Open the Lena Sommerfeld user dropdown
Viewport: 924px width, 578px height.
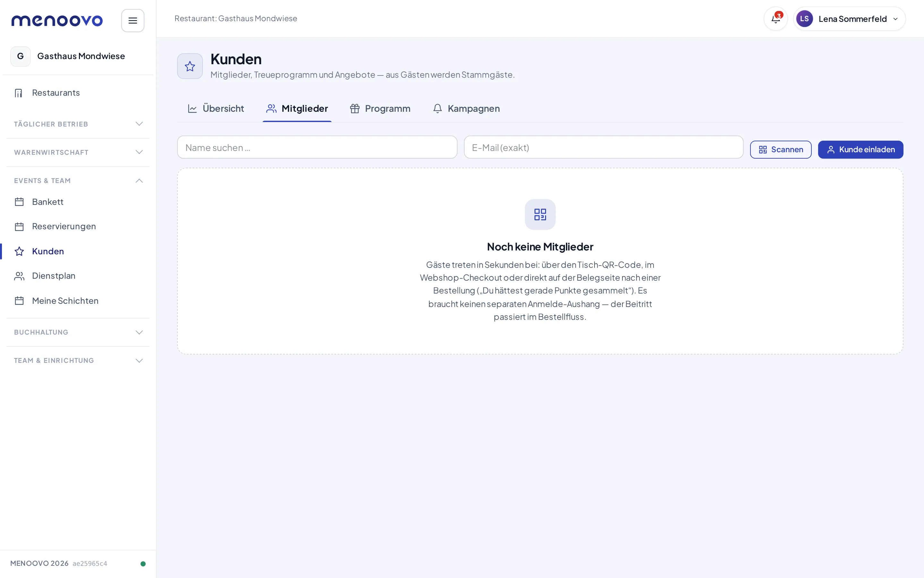click(849, 19)
